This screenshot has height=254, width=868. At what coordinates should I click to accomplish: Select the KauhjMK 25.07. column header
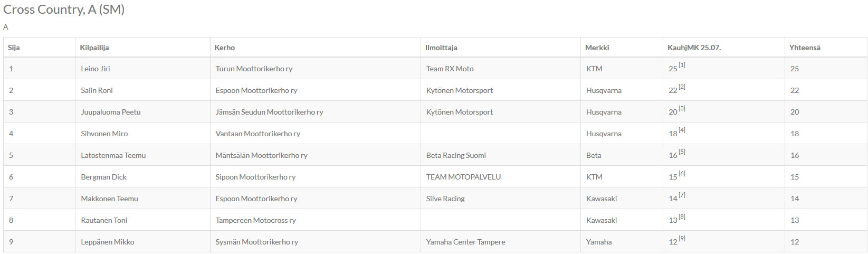click(694, 48)
